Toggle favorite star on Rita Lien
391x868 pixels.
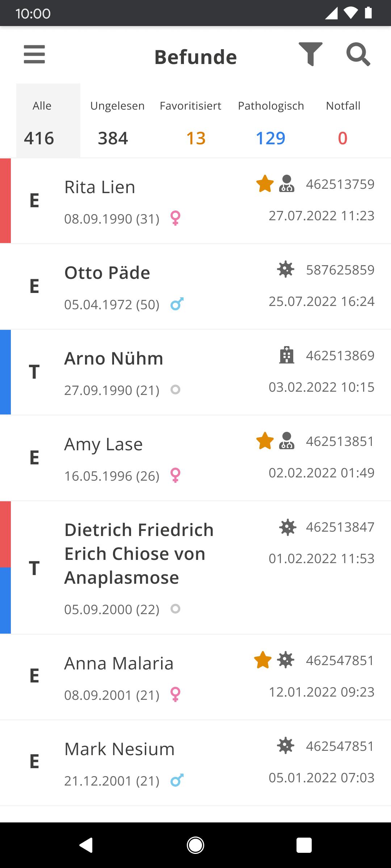coord(265,184)
